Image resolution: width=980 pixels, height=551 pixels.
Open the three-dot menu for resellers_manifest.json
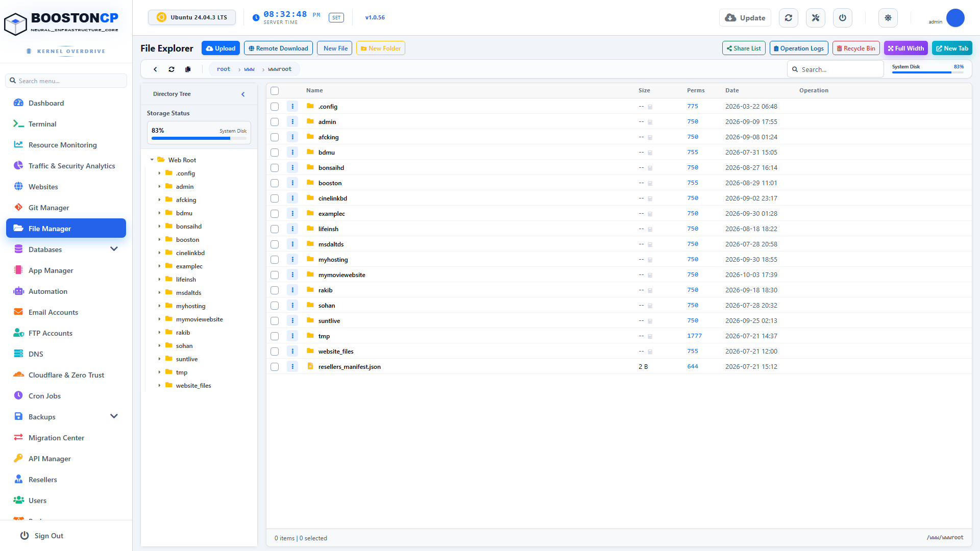[x=292, y=366]
